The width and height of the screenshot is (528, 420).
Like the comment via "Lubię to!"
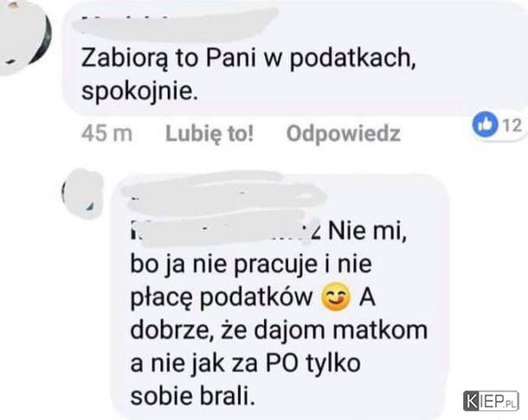(209, 134)
